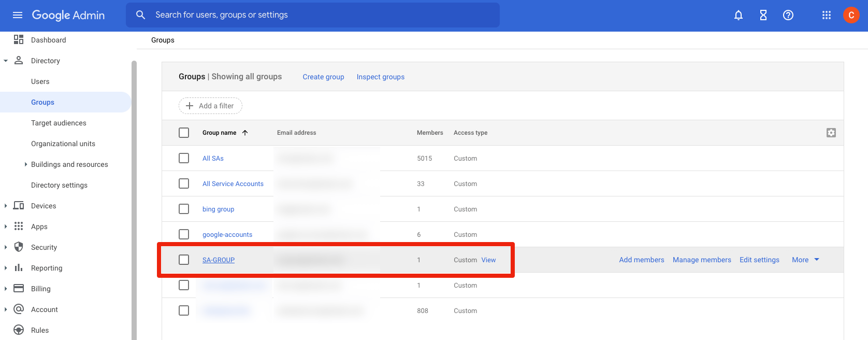
Task: Open the column settings gear icon
Action: (x=831, y=133)
